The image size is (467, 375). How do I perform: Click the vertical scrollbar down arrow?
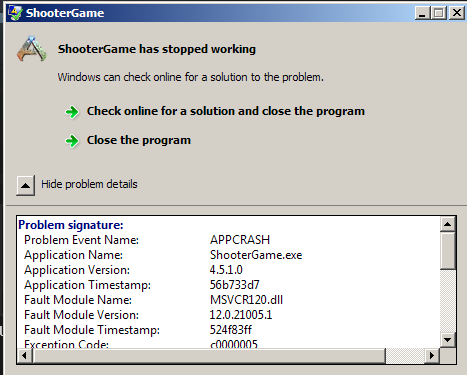(x=447, y=340)
